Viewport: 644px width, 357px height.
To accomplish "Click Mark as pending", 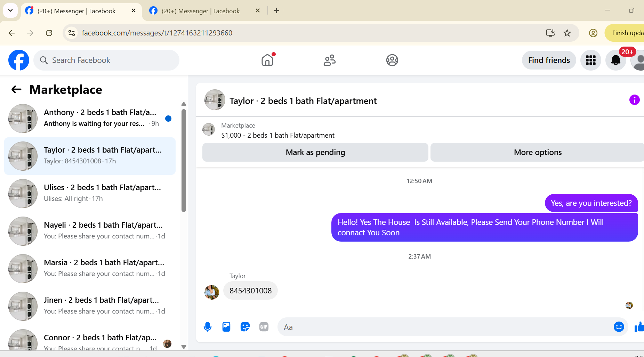I will coord(315,152).
